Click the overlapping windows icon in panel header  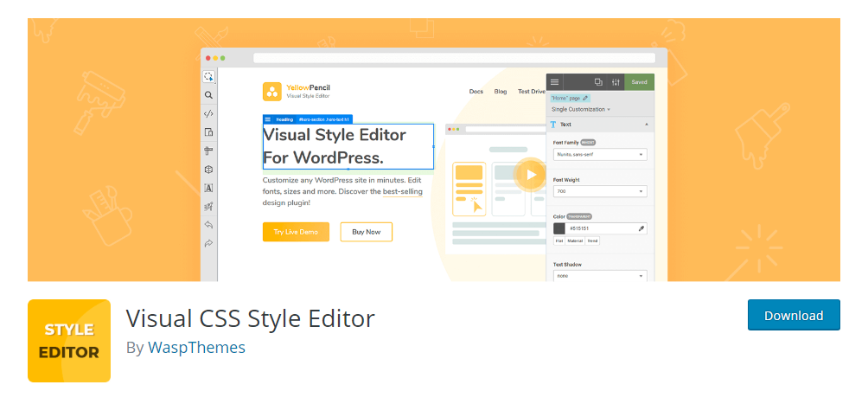click(598, 82)
